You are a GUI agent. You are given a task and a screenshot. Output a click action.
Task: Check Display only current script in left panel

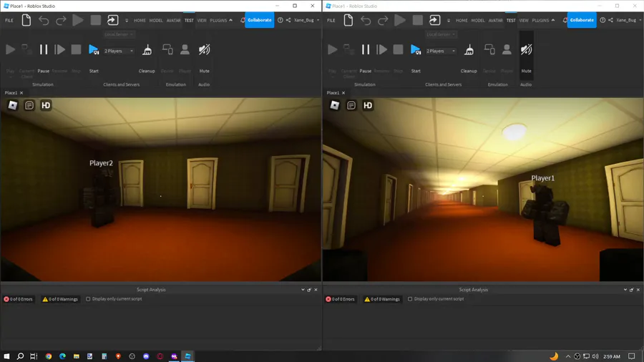coord(88,299)
